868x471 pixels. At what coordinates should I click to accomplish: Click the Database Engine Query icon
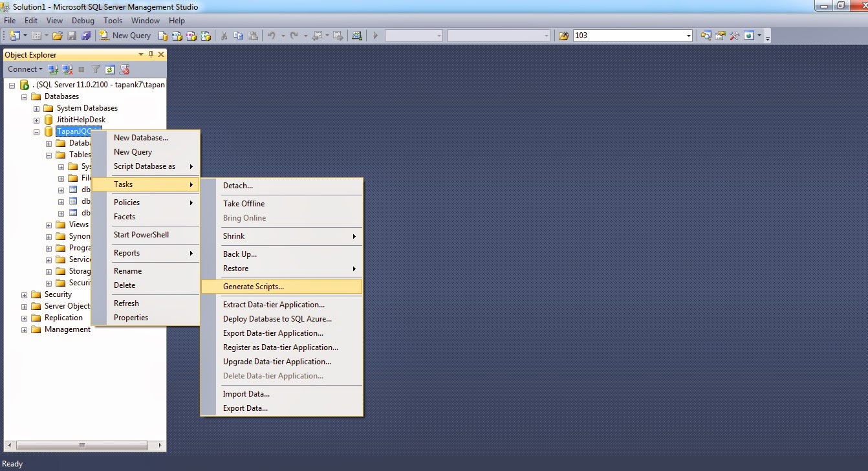coord(164,36)
